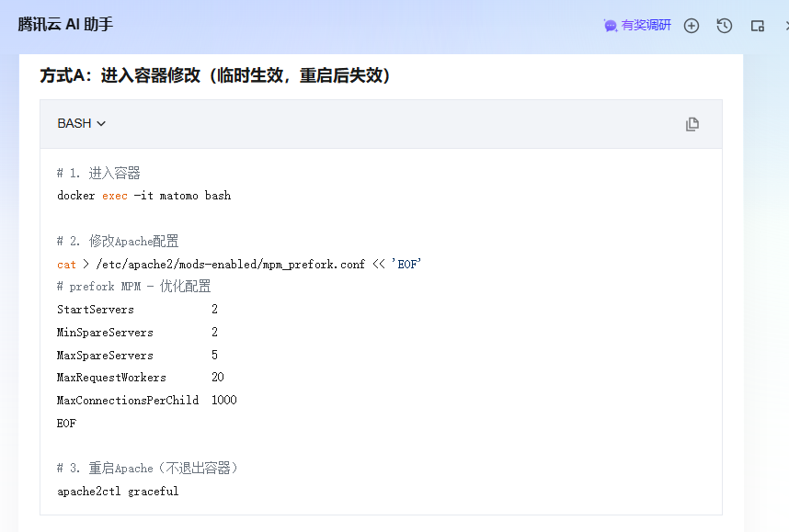Click the StartServers config line
The width and height of the screenshot is (789, 532).
pos(137,310)
